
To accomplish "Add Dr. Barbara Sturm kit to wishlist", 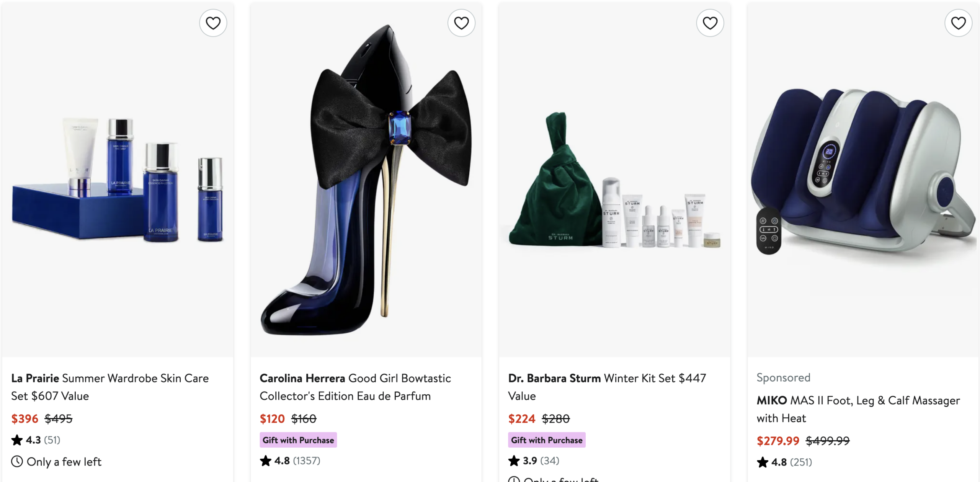I will pos(710,23).
